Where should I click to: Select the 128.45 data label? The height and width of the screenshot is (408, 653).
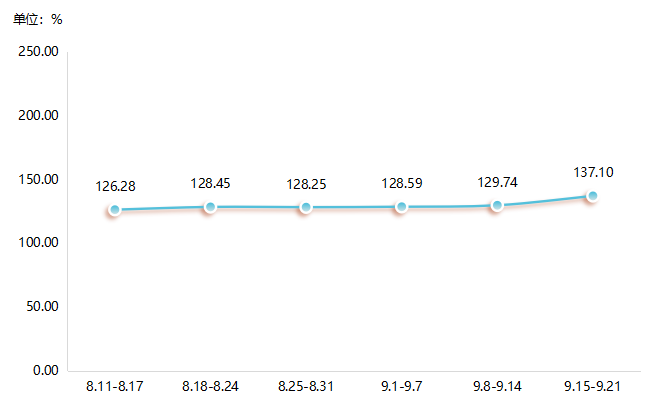coord(209,183)
